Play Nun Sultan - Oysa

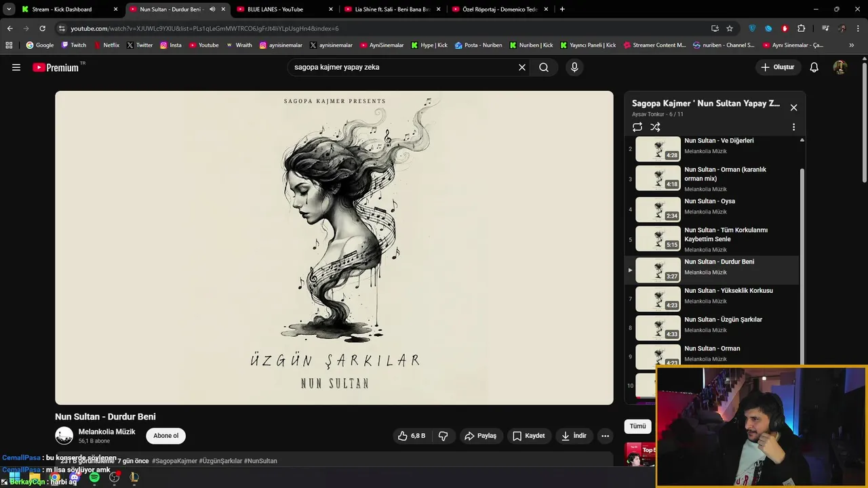pyautogui.click(x=713, y=209)
